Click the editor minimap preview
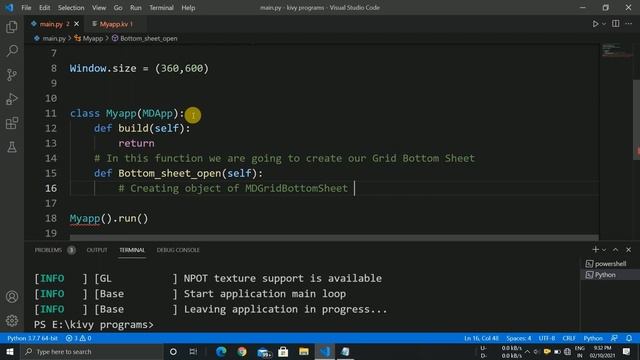640x360 pixels. pyautogui.click(x=616, y=51)
